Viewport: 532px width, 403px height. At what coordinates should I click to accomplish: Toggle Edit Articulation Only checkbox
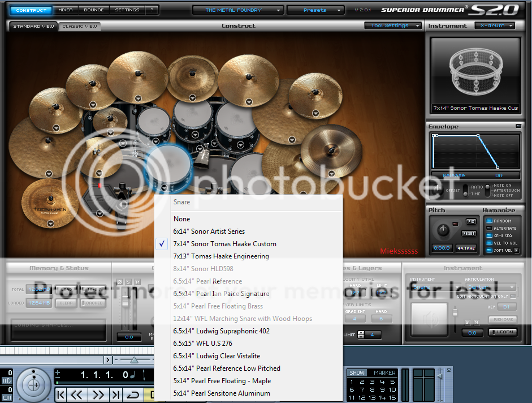coord(513,297)
